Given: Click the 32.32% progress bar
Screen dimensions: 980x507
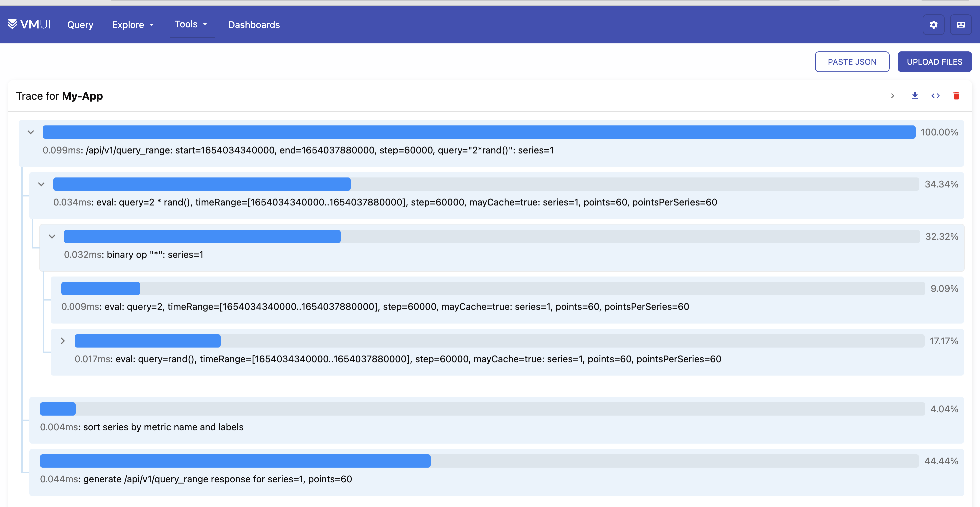Looking at the screenshot, I should click(x=492, y=236).
